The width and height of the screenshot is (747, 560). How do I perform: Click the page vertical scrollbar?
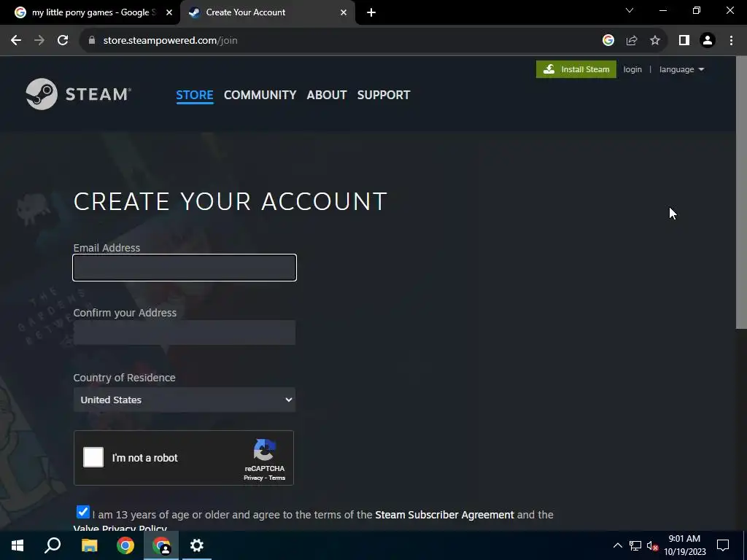point(741,192)
